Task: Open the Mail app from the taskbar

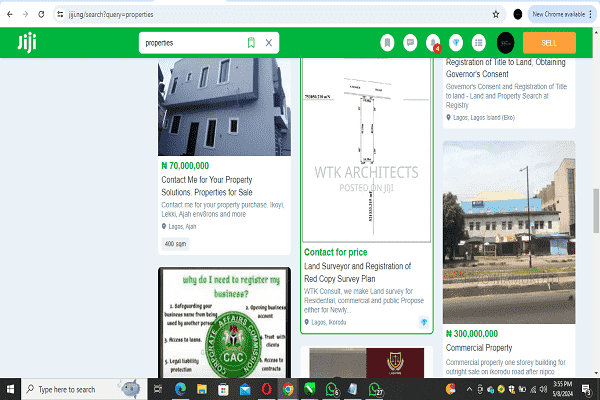Action: click(245, 390)
